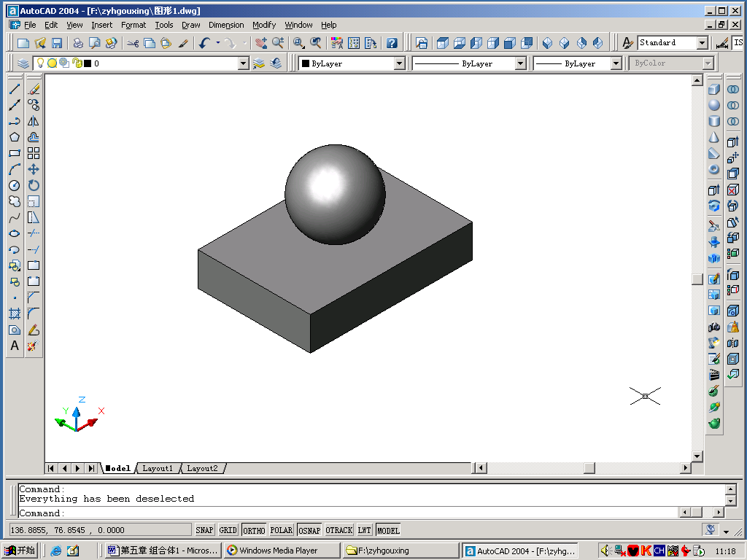The width and height of the screenshot is (747, 560).
Task: Click the Zoom Window icon
Action: (x=298, y=43)
